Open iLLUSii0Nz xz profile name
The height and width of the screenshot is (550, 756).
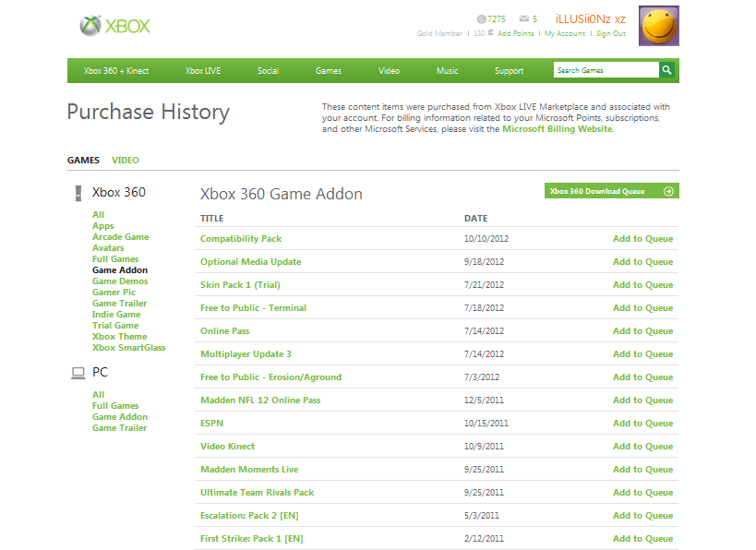591,19
